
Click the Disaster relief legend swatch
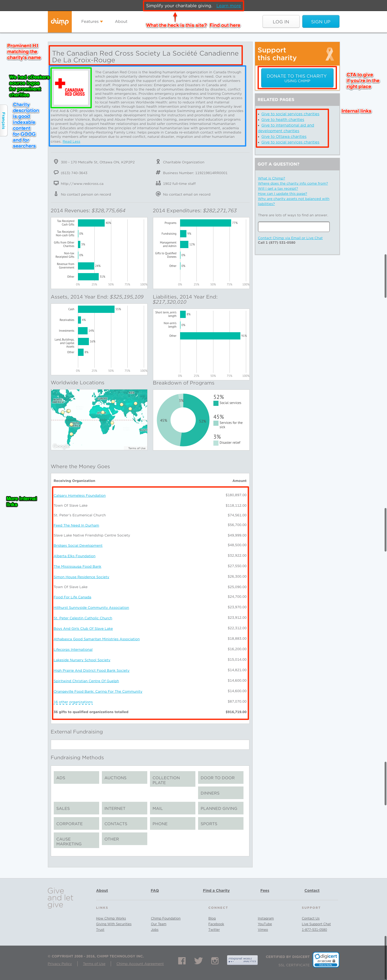click(216, 443)
